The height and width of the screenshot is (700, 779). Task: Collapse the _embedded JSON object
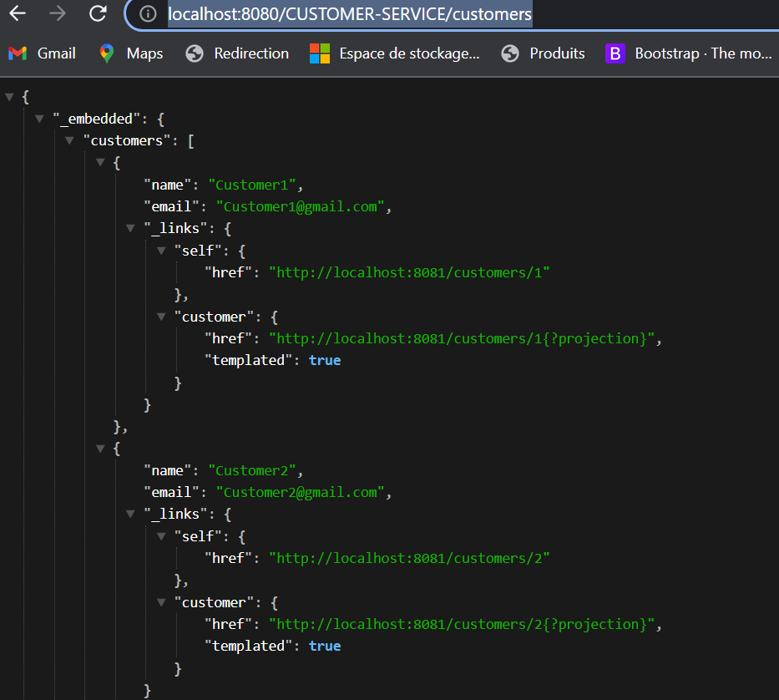tap(39, 118)
